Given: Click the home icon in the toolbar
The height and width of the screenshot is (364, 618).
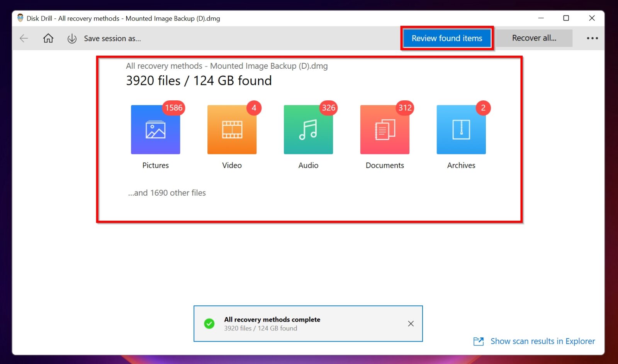Looking at the screenshot, I should [48, 38].
